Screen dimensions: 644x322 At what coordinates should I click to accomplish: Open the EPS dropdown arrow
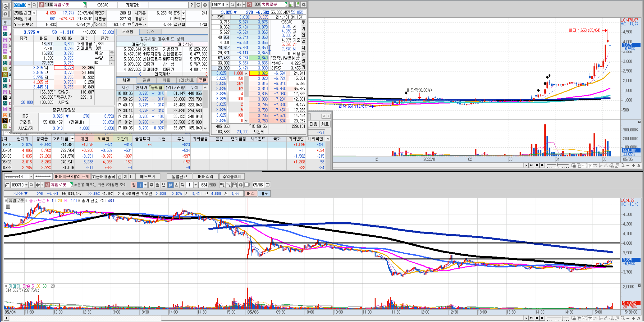[183, 13]
